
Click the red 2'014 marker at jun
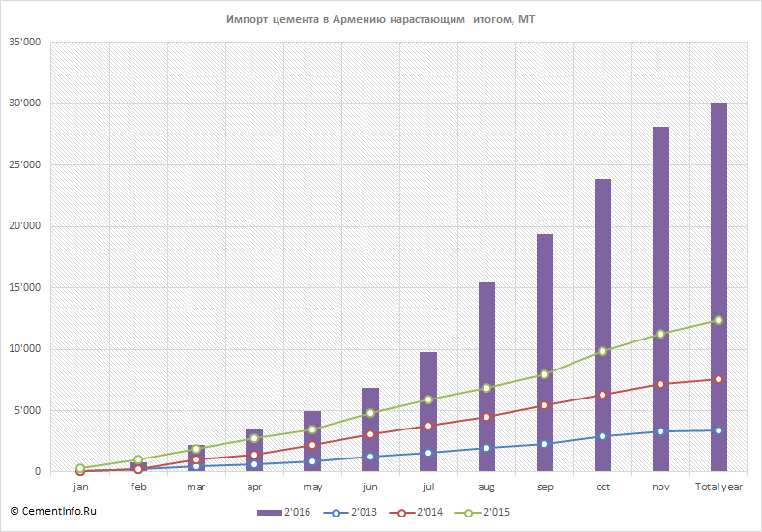coord(370,434)
